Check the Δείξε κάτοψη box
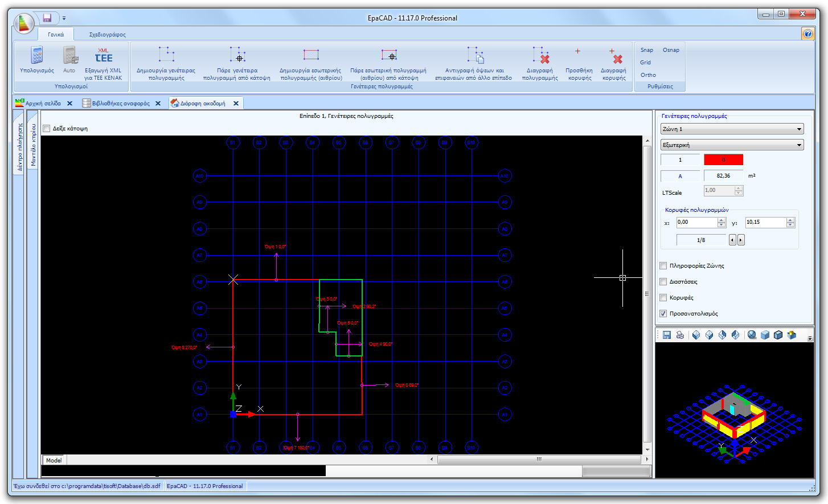The width and height of the screenshot is (828, 504). click(x=46, y=128)
